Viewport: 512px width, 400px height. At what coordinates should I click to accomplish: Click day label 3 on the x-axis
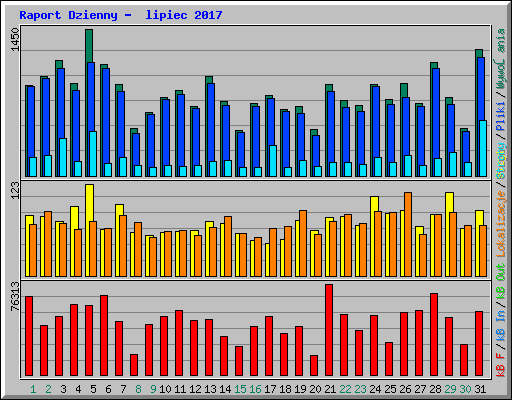(63, 389)
